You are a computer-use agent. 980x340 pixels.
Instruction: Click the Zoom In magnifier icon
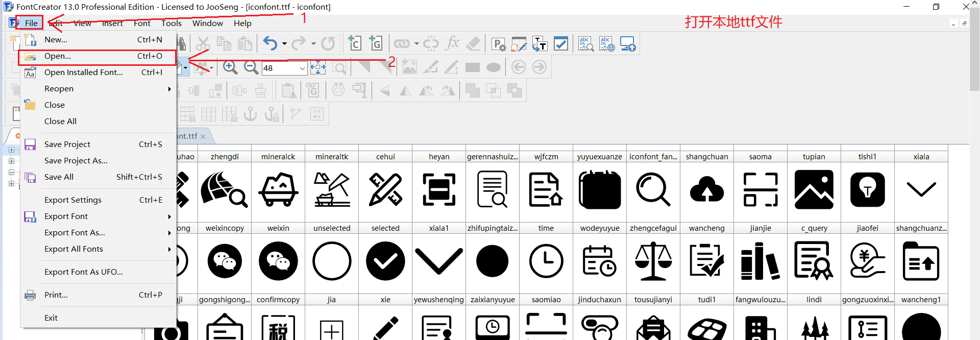click(x=230, y=67)
